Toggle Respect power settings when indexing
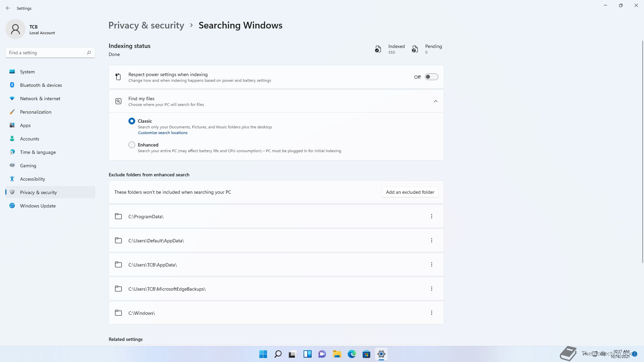 tap(431, 77)
